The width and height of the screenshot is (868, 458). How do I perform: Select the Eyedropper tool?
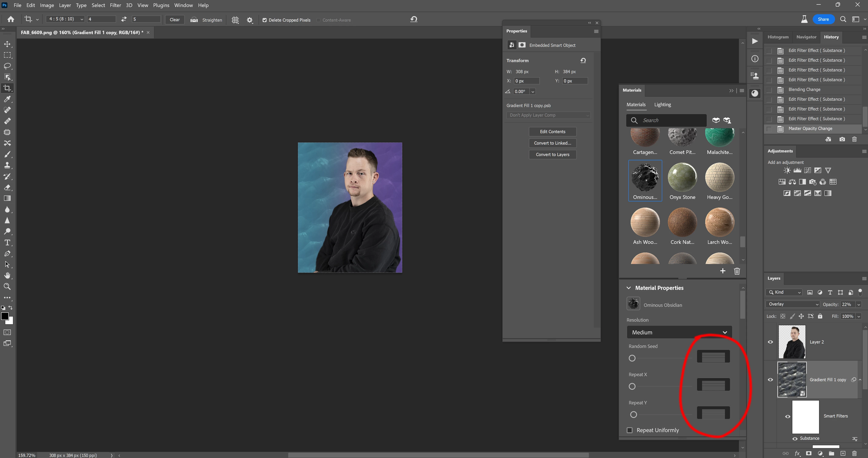(7, 99)
